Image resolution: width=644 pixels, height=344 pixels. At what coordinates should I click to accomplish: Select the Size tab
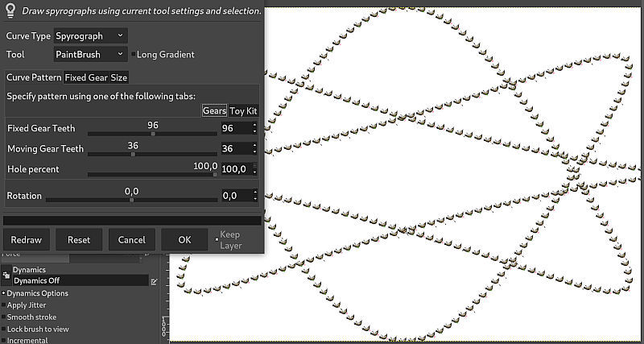tap(118, 77)
